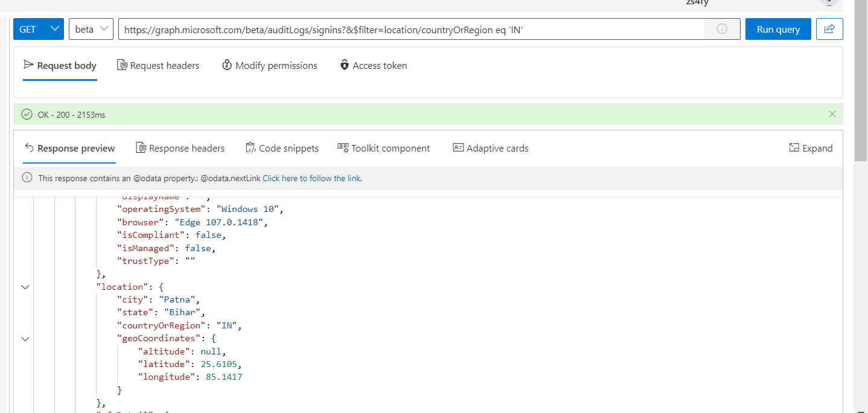Click the trustType key text

pos(146,261)
